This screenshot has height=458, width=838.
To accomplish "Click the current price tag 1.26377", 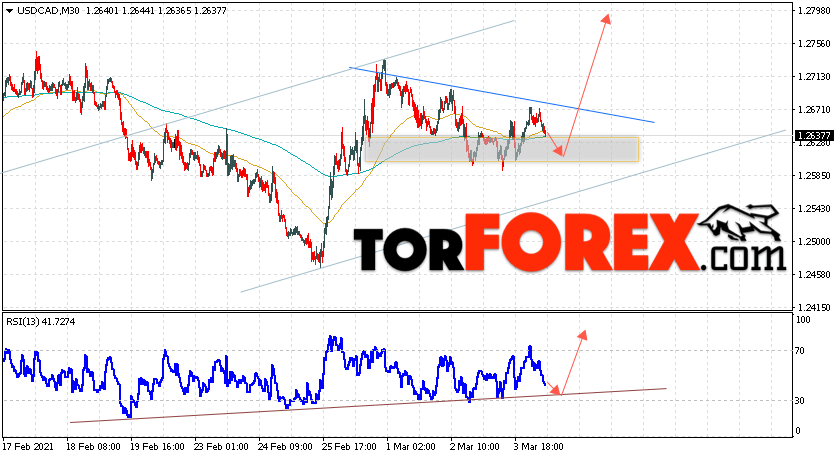I will (x=814, y=135).
